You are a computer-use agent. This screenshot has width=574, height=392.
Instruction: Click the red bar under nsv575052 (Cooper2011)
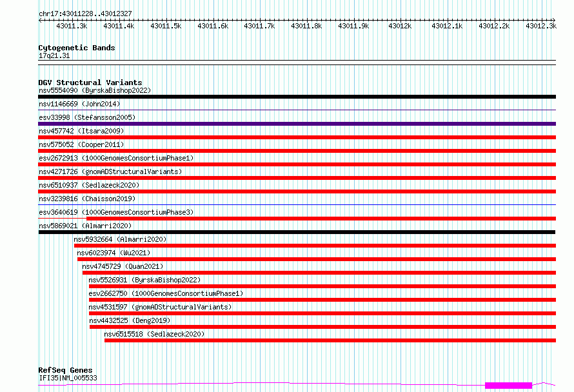point(297,151)
